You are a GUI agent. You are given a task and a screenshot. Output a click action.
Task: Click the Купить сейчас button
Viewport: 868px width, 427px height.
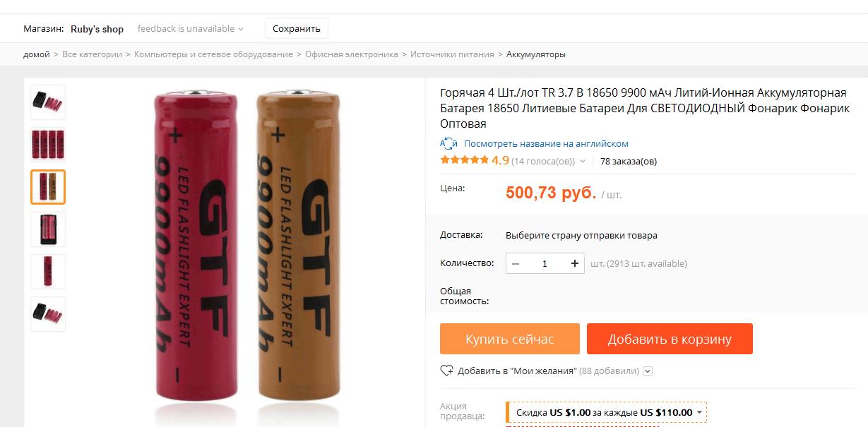pyautogui.click(x=510, y=339)
